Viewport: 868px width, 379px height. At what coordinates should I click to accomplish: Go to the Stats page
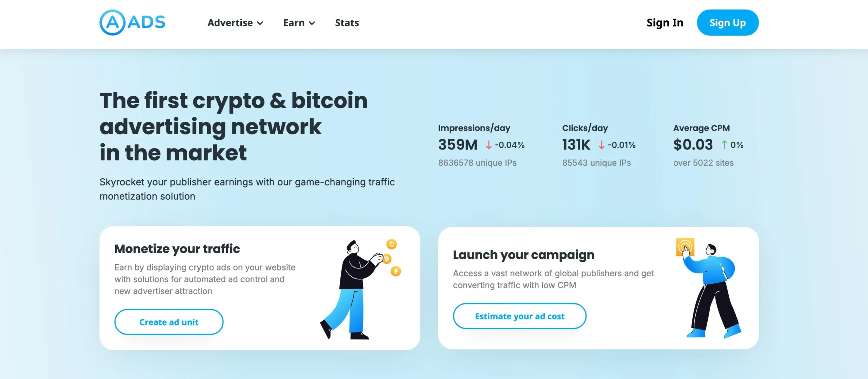347,23
